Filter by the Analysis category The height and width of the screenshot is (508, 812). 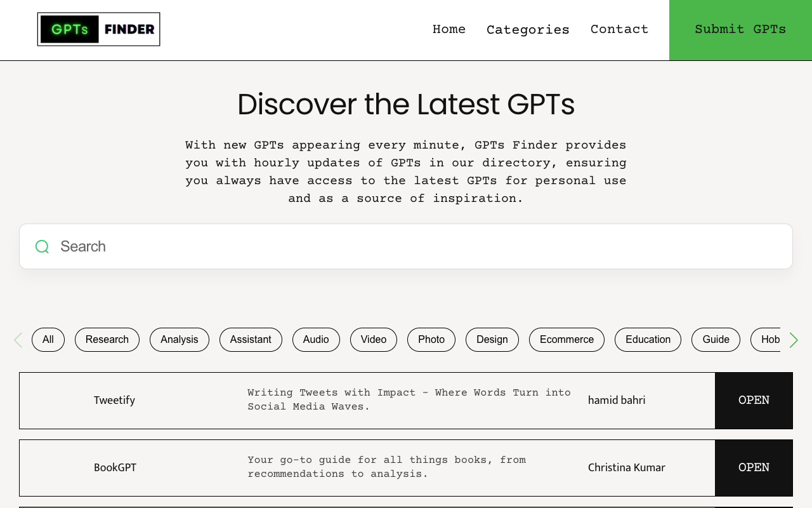tap(180, 340)
